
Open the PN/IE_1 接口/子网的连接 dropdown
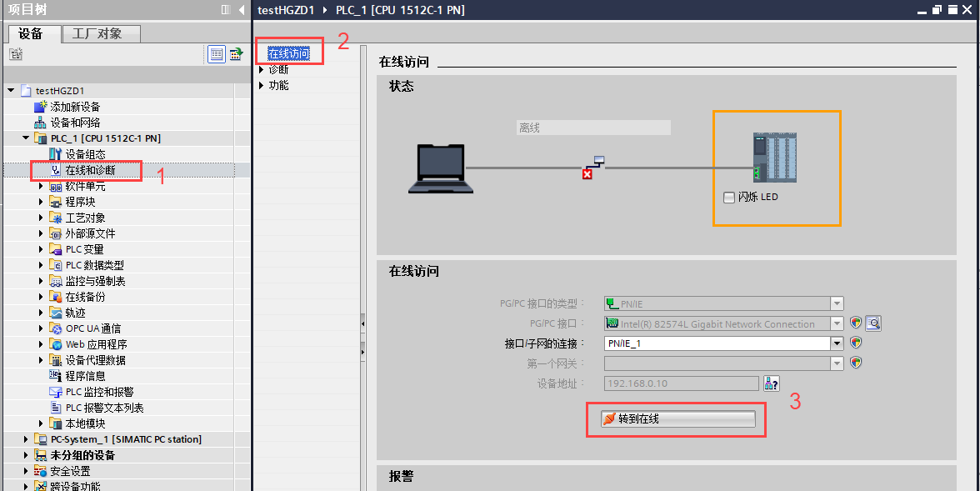click(x=837, y=342)
